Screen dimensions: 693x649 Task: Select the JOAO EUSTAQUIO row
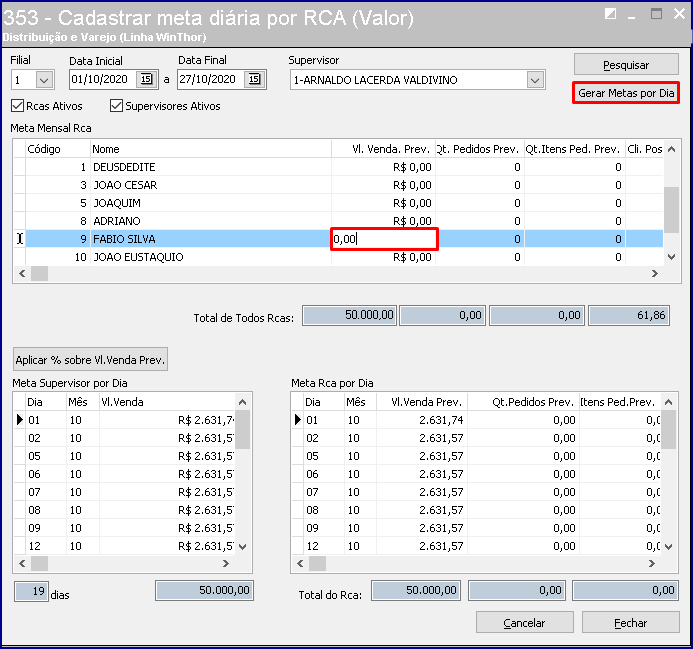[x=338, y=257]
